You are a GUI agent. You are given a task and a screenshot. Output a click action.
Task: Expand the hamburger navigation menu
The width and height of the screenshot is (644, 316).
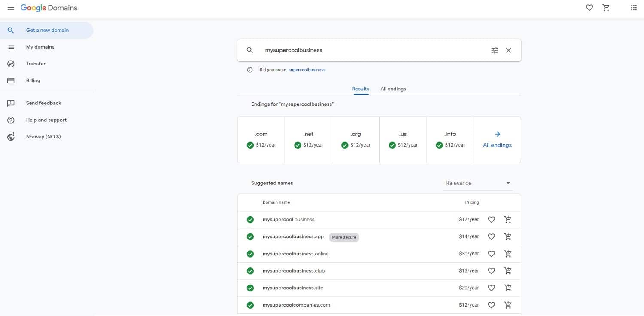[x=11, y=7]
